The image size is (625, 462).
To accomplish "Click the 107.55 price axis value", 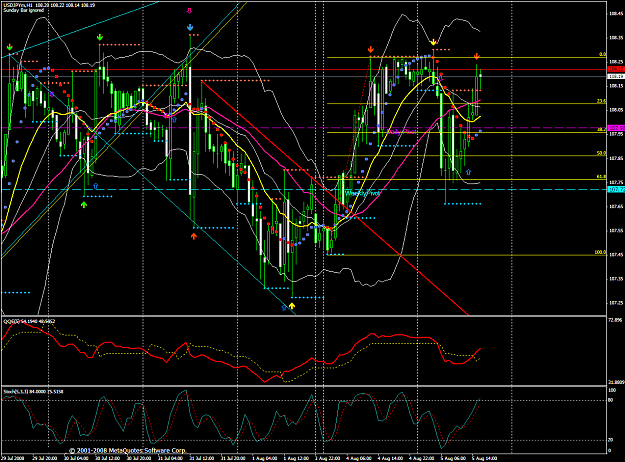I will pos(616,230).
